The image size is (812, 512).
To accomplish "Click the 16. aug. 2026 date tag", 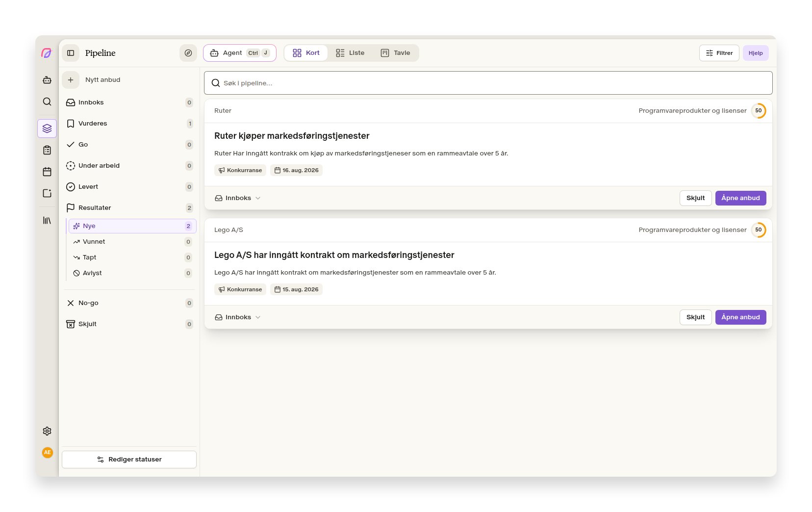I will (x=296, y=170).
